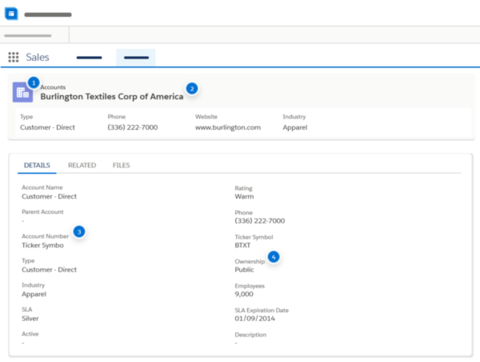The height and width of the screenshot is (362, 480).
Task: Click numbered marker 2 badge
Action: tap(192, 89)
